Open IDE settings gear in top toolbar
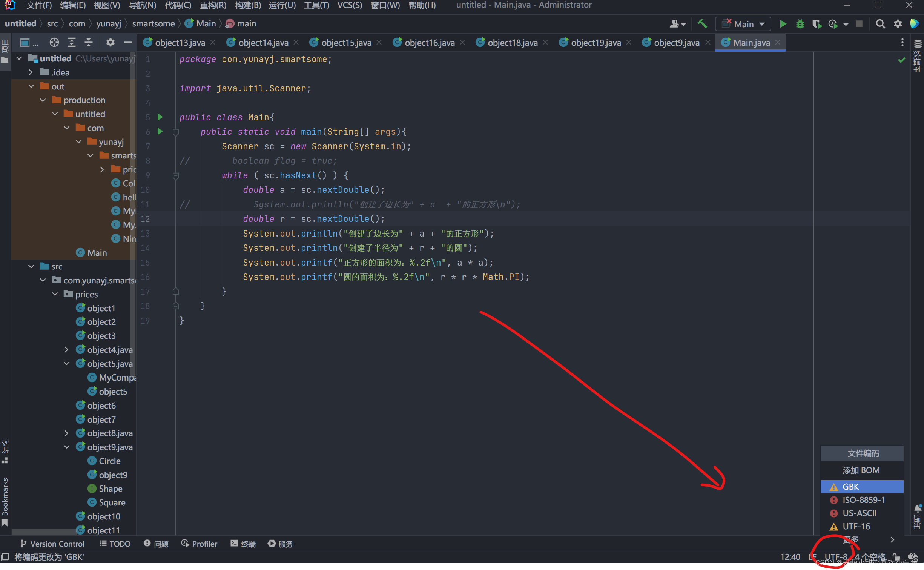Screen dimensions: 924x570 898,24
